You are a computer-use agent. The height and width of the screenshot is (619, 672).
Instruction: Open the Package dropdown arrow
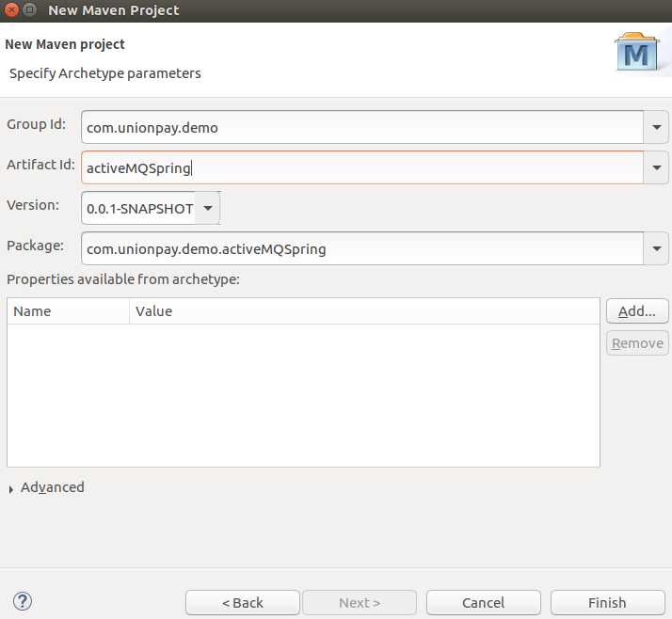click(x=656, y=249)
